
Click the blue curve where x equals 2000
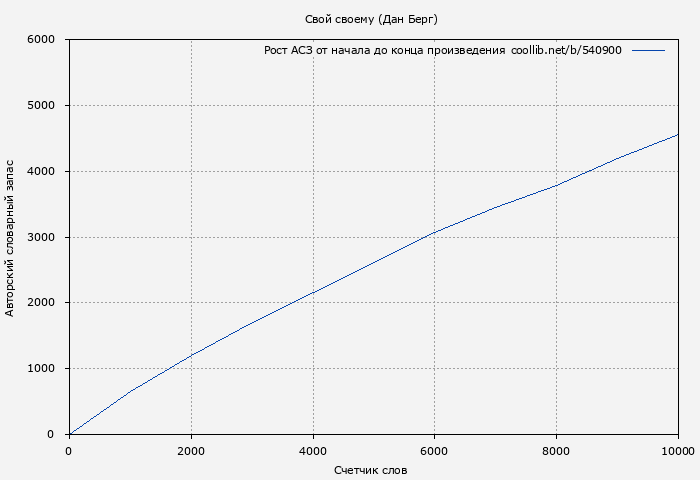click(x=191, y=355)
